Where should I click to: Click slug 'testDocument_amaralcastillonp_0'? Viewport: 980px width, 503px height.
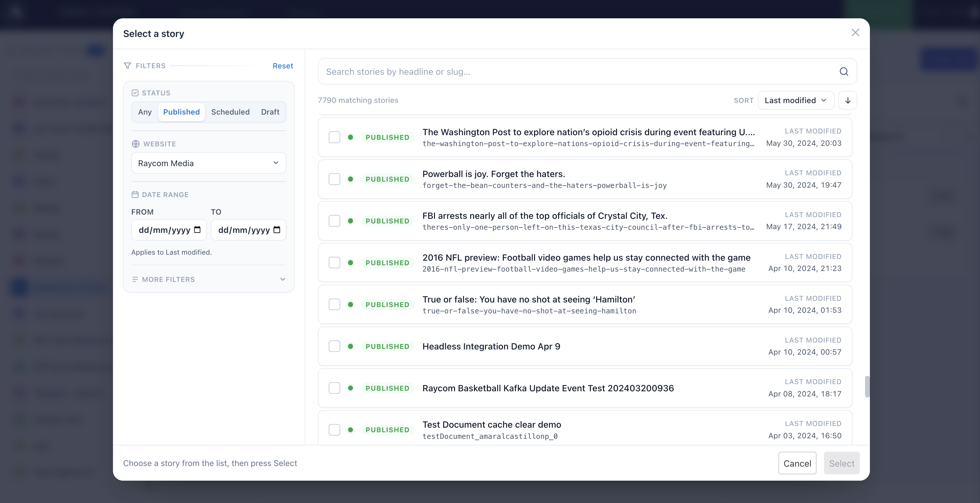tap(490, 436)
